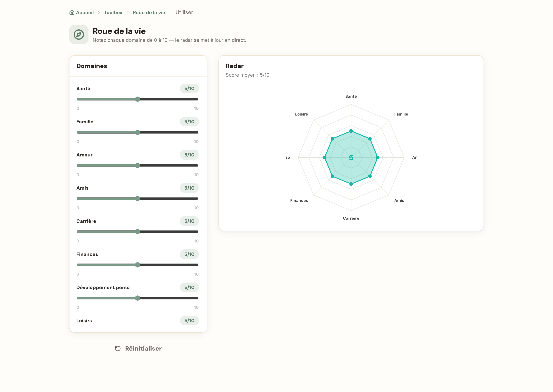Image resolution: width=553 pixels, height=392 pixels.
Task: Click the Famille 5/10 score badge
Action: pyautogui.click(x=189, y=122)
